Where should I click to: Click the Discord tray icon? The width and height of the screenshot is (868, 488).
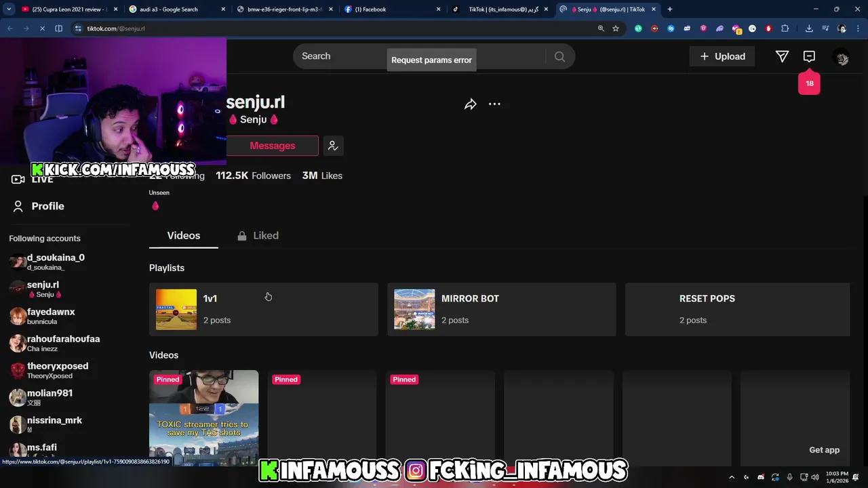tap(761, 477)
